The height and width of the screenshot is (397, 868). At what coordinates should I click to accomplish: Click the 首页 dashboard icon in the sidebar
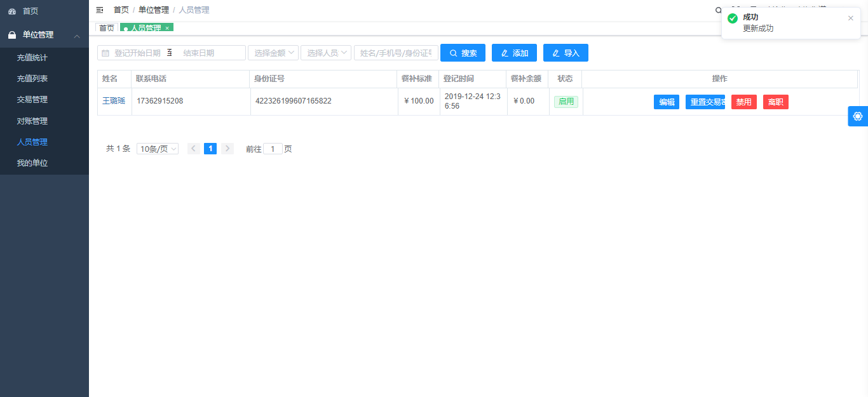coord(12,11)
